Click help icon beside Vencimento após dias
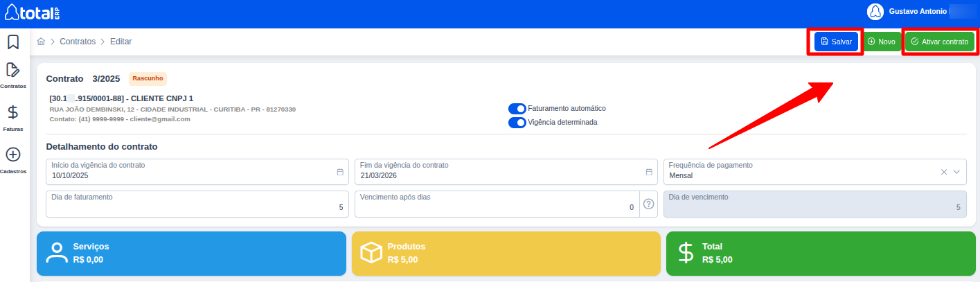The image size is (980, 282). 648,204
